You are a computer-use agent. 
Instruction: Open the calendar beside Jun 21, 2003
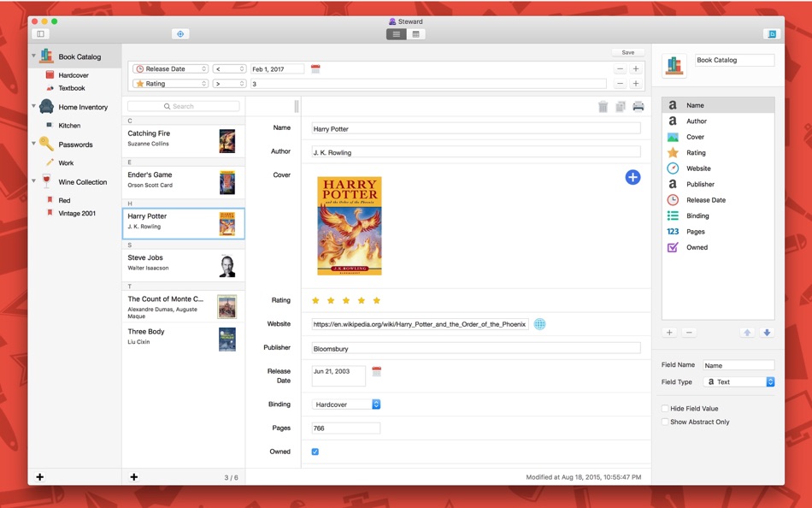376,372
